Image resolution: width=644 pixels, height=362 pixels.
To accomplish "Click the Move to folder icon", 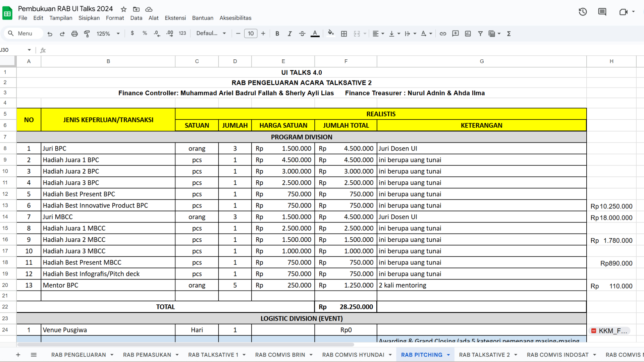I will click(136, 9).
